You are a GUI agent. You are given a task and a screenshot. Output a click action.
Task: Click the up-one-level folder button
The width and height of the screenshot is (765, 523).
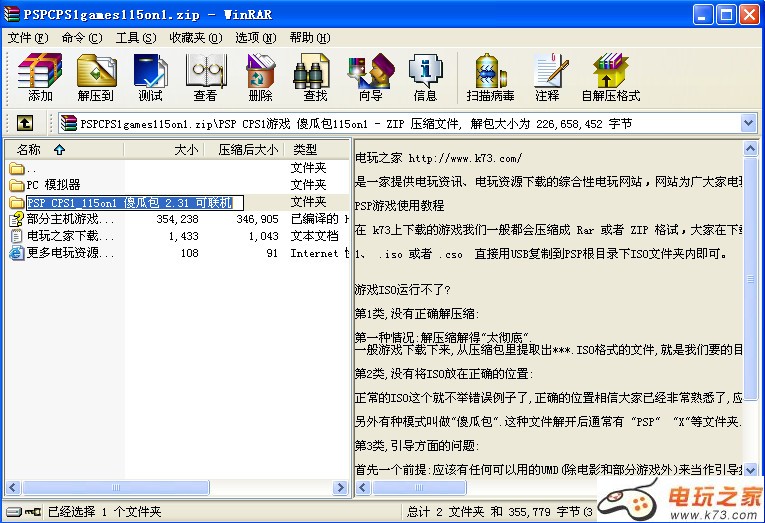25,123
